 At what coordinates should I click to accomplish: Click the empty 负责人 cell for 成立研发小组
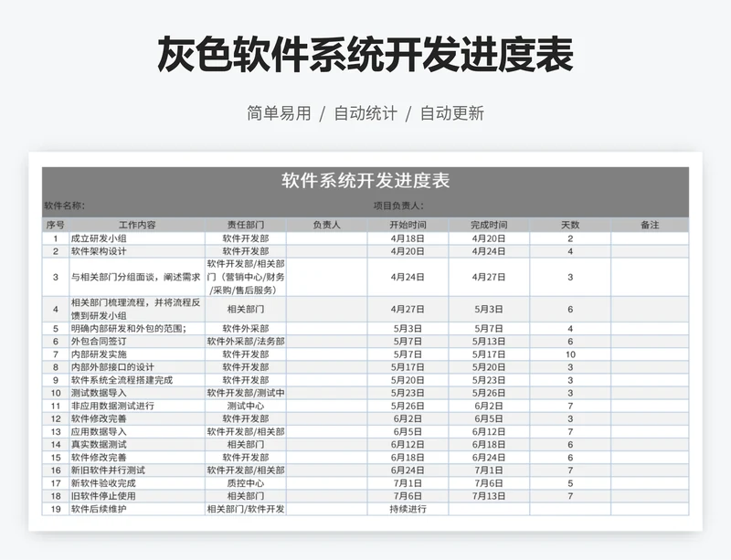(327, 238)
